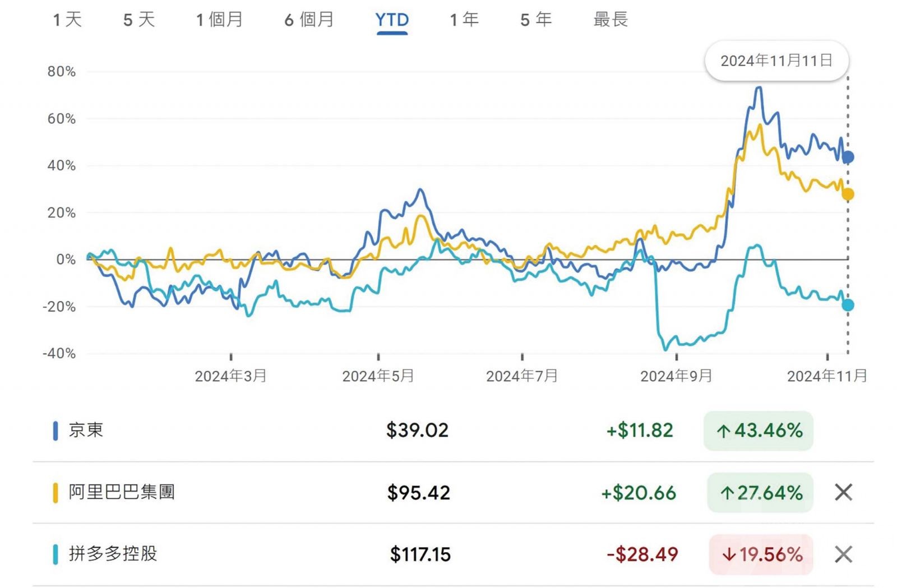Click the 2024年11月 axis label
The image size is (897, 588).
tap(827, 376)
